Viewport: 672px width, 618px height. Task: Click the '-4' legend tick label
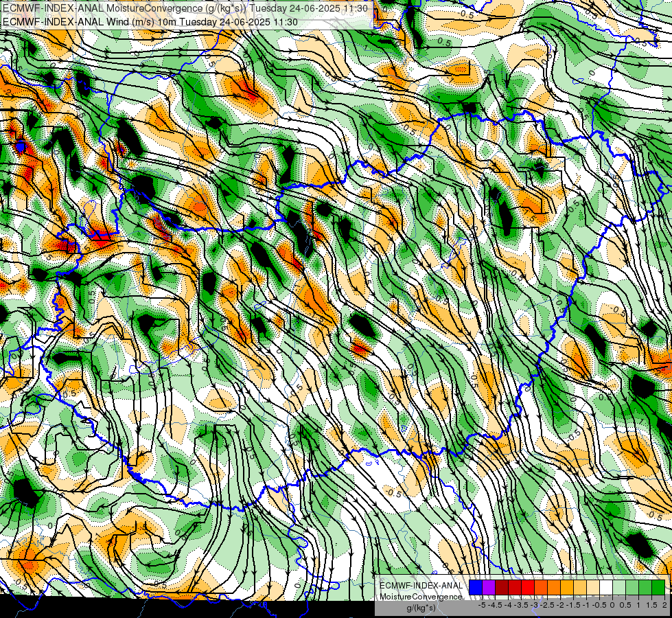coord(508,605)
